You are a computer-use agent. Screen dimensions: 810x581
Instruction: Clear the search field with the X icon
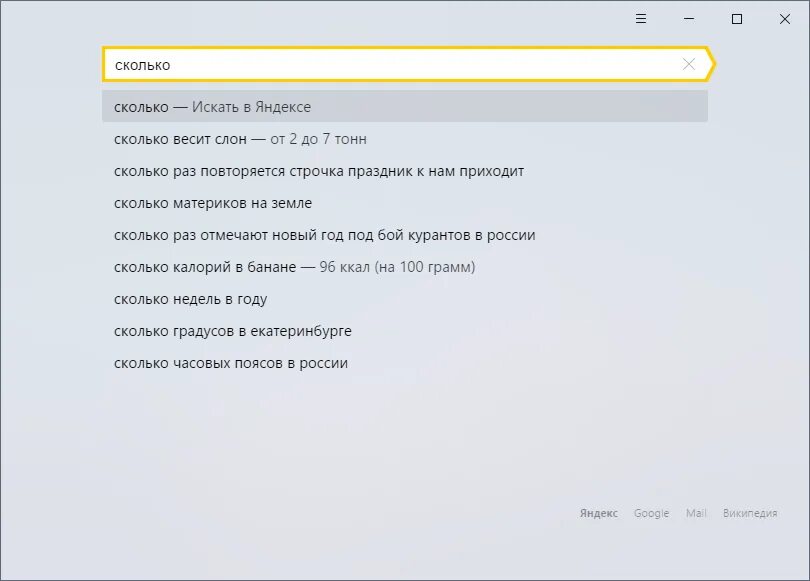(689, 64)
